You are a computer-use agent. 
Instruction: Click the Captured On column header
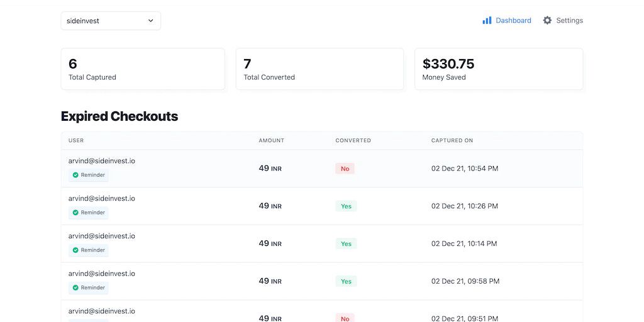tap(452, 140)
